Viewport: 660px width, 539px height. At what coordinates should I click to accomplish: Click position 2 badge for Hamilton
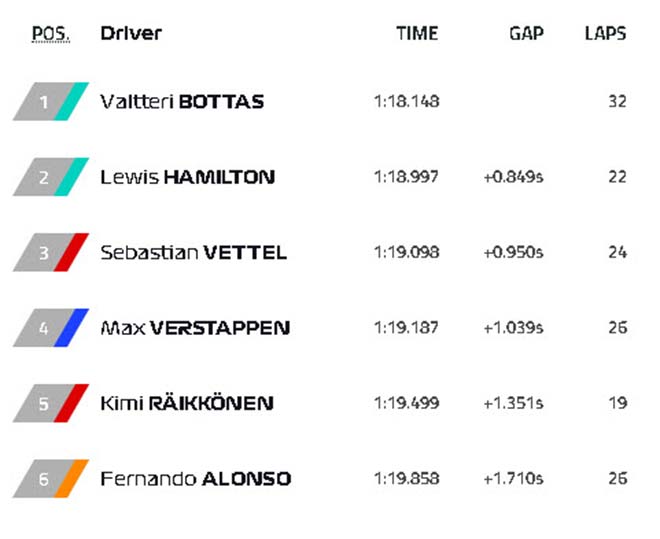coord(51,177)
